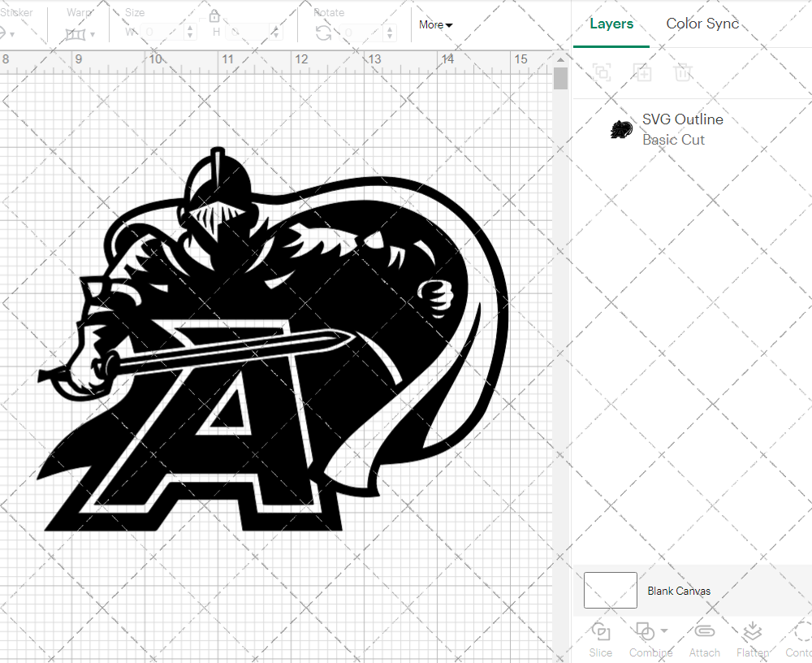Select the SVG Outline Basic Cut layer
Screen dimensions: 812x663
(682, 129)
